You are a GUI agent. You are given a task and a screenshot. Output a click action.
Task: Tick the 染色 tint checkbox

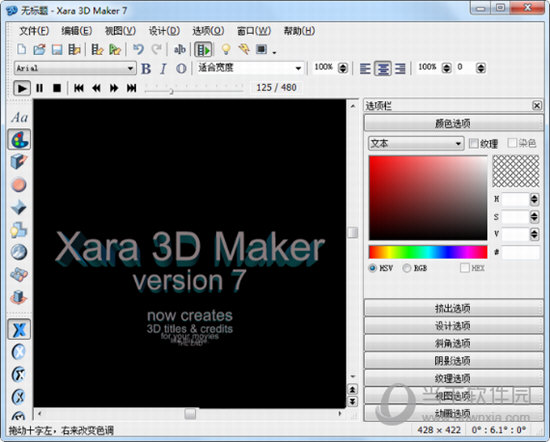(512, 143)
